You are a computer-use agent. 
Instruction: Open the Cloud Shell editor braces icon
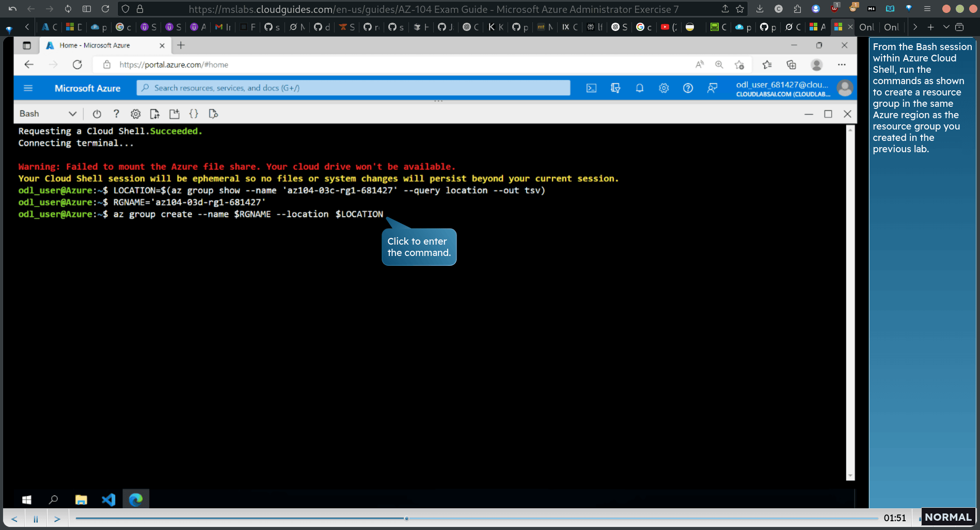[194, 114]
